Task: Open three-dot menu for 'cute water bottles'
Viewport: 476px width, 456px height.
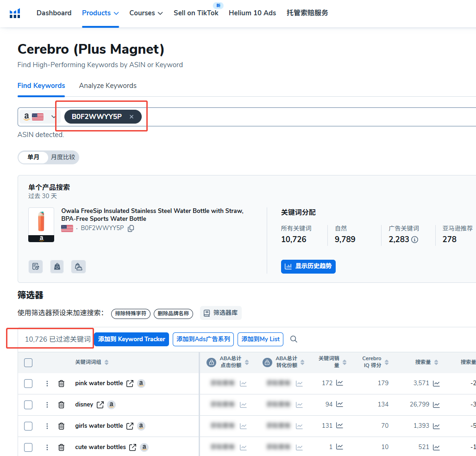Action: [x=47, y=447]
